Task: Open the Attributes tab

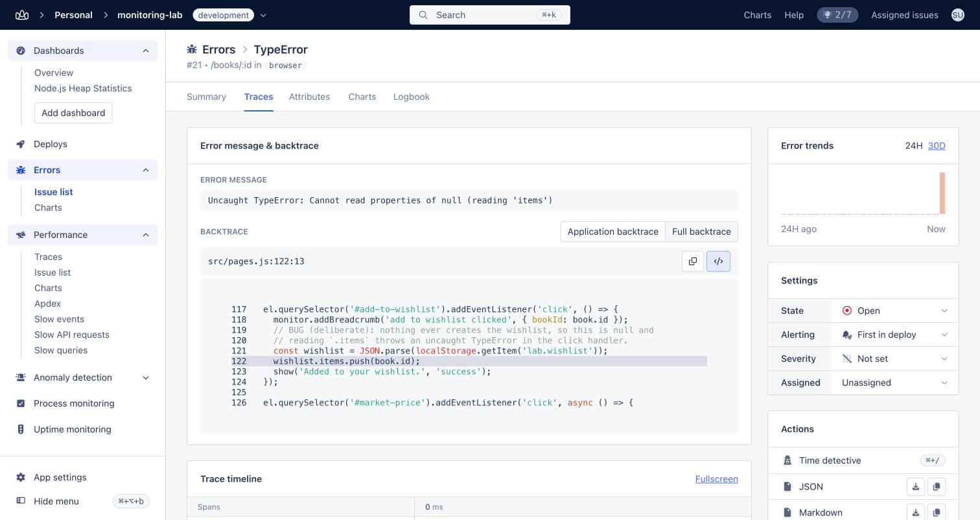Action: 309,97
